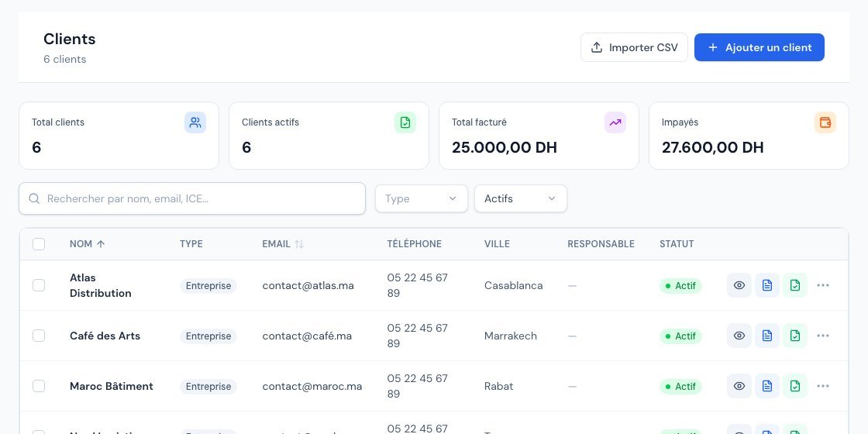Click the Actif status badge for Atlas Distribution
Viewport: 868px width, 434px height.
[x=680, y=286]
